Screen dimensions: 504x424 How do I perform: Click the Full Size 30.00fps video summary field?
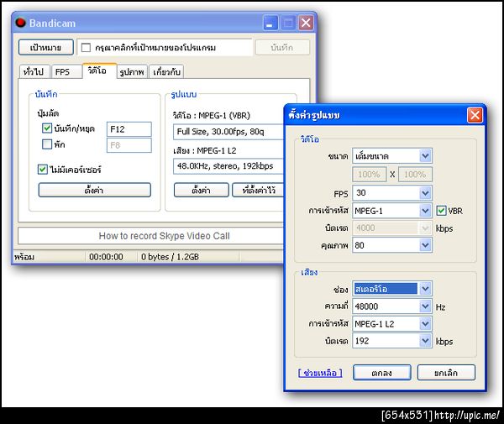click(228, 132)
